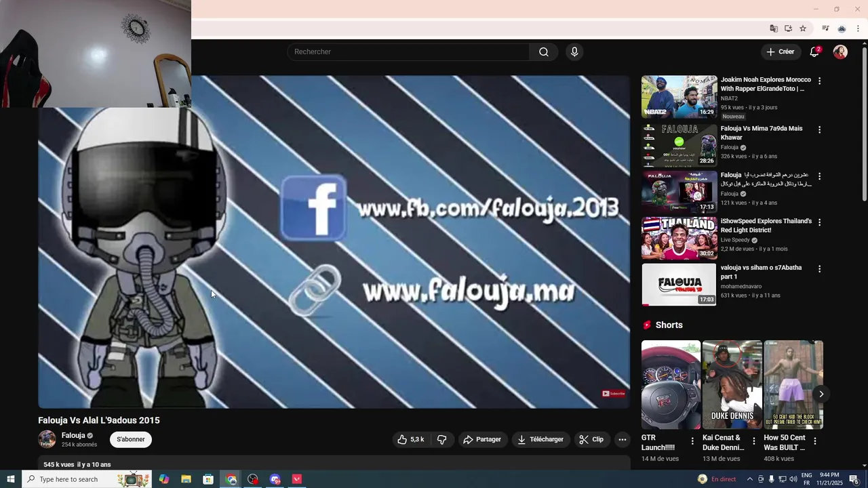Start voice search with microphone icon
The width and height of the screenshot is (868, 488).
tap(574, 52)
